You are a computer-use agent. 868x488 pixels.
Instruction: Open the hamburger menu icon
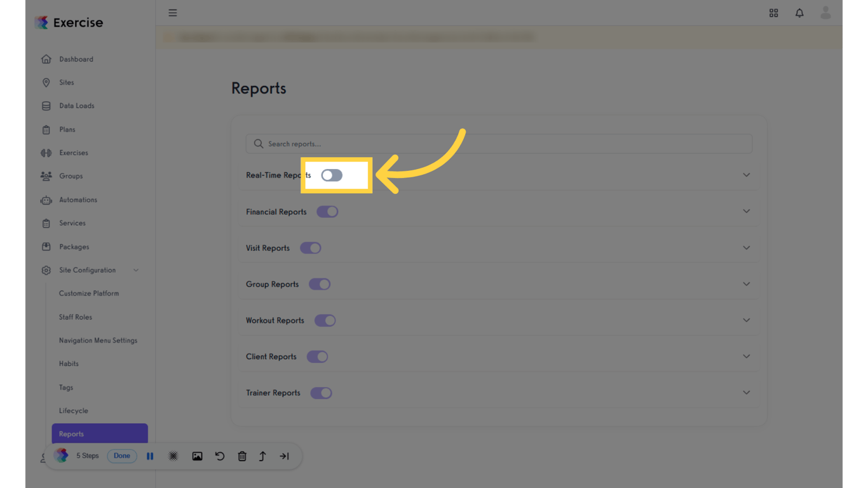coord(172,12)
